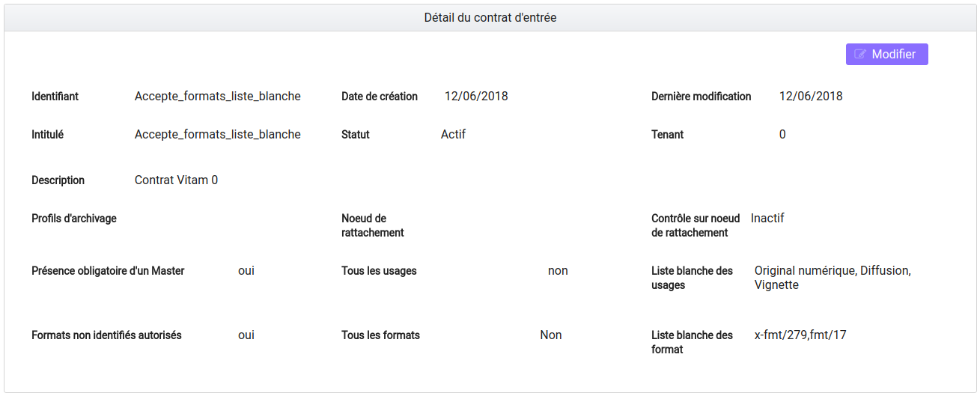The height and width of the screenshot is (396, 980).
Task: Click the Date de création value
Action: pyautogui.click(x=476, y=97)
